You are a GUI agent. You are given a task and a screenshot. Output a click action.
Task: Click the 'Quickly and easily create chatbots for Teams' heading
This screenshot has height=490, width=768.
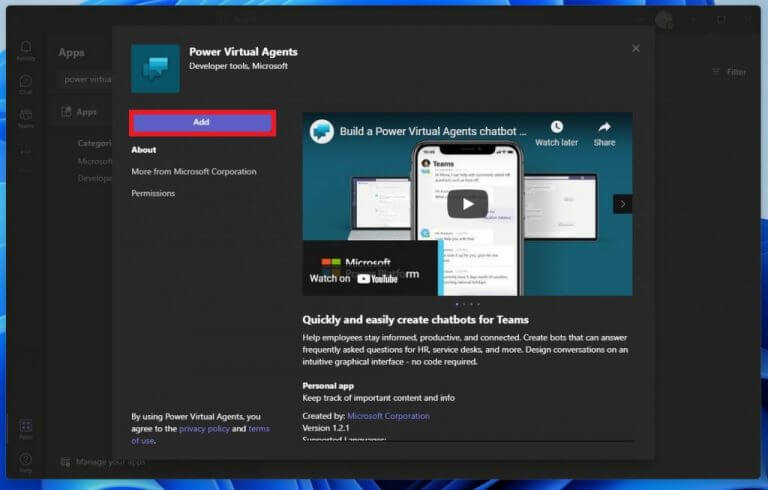point(415,320)
